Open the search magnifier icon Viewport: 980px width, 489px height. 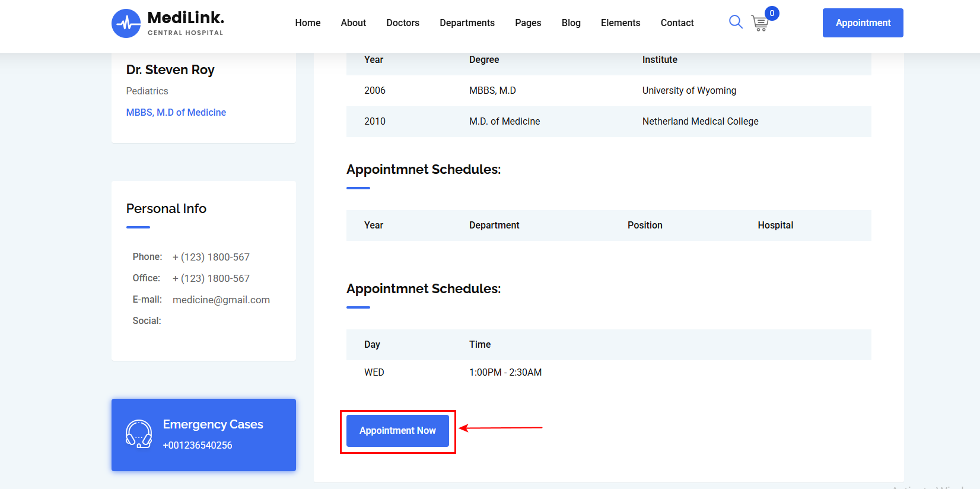(736, 22)
